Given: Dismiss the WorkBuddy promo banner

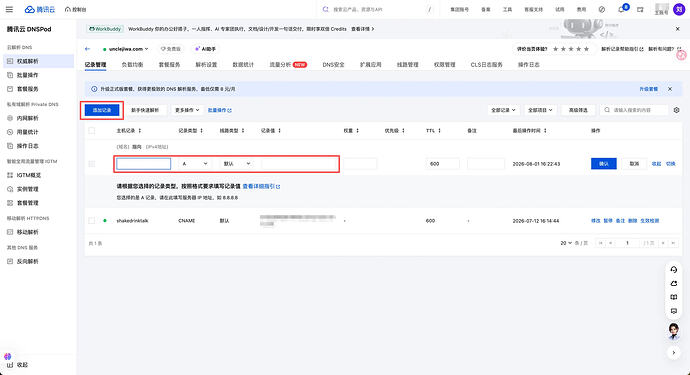Looking at the screenshot, I should point(677,29).
